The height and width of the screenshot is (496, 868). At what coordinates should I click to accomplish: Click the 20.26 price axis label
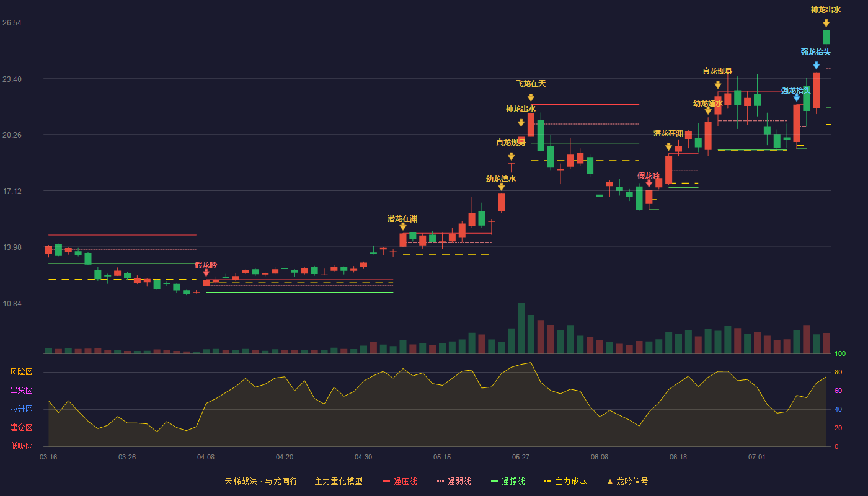pyautogui.click(x=12, y=135)
